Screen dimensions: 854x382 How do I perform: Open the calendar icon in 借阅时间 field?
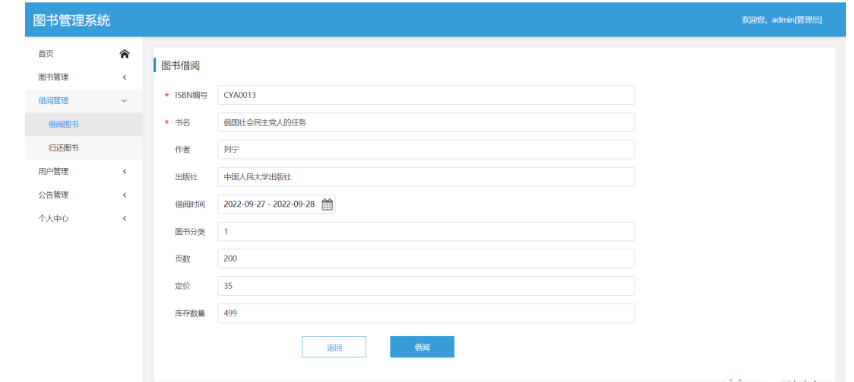pyautogui.click(x=327, y=205)
